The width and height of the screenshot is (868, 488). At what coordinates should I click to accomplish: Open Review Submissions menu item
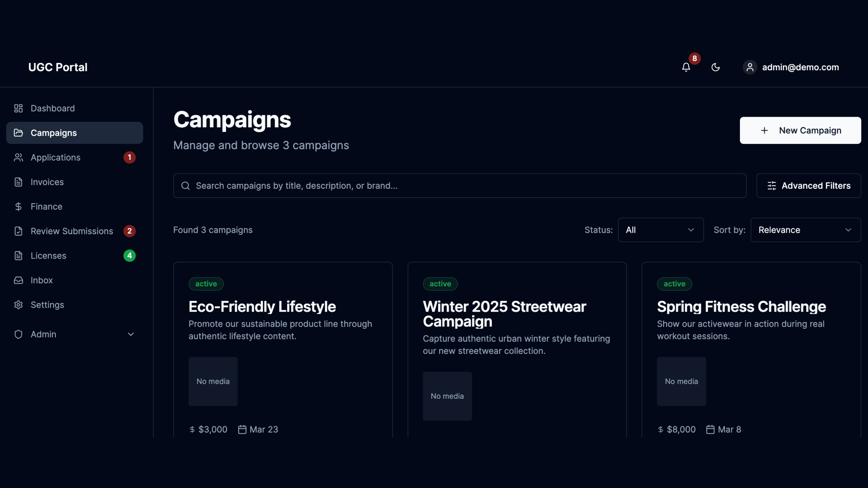[72, 231]
